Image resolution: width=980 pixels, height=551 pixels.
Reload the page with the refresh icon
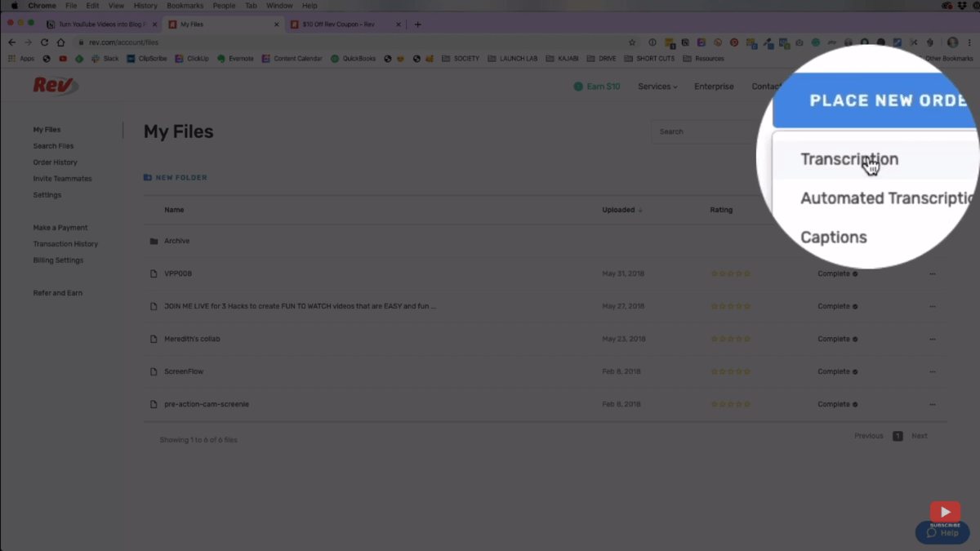pos(44,42)
